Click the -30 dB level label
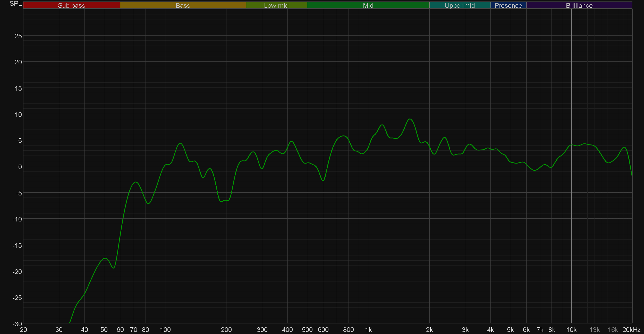Viewport: 644px width, 334px height. click(x=17, y=324)
